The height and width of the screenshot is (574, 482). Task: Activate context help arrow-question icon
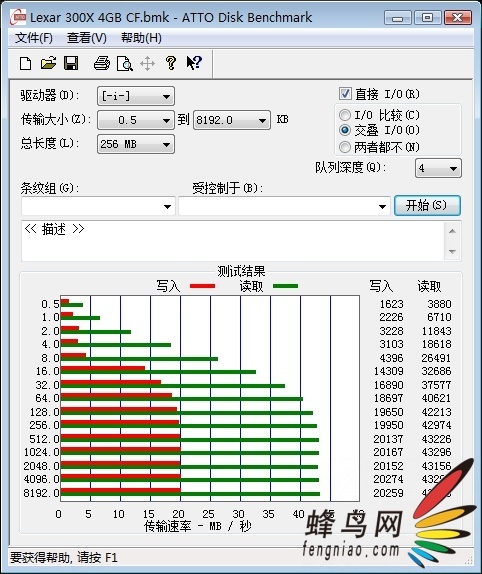[194, 63]
